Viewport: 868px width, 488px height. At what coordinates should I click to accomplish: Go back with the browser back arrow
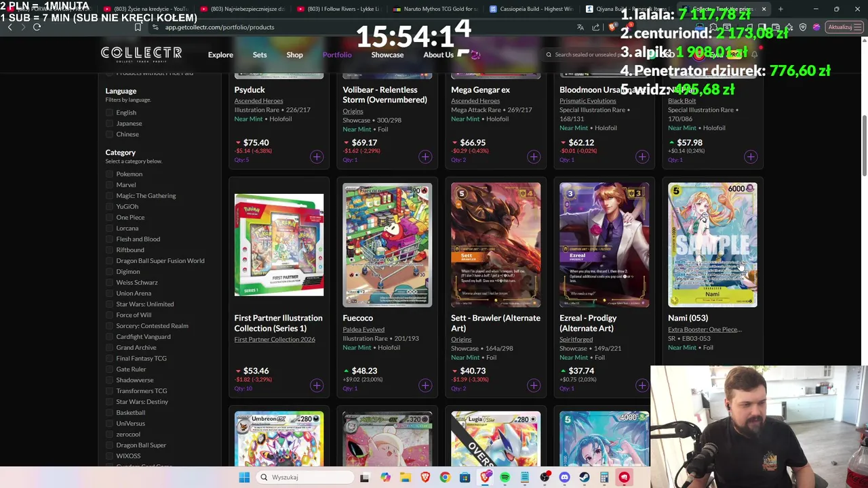9,27
